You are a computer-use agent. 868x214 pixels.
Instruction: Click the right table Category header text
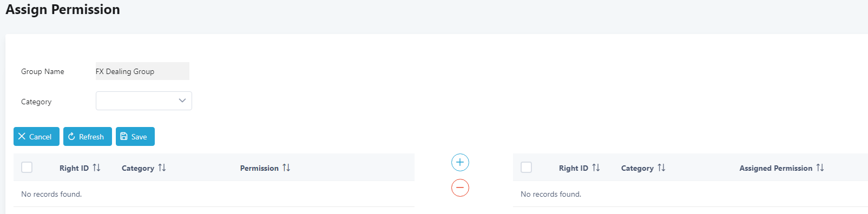coord(637,168)
